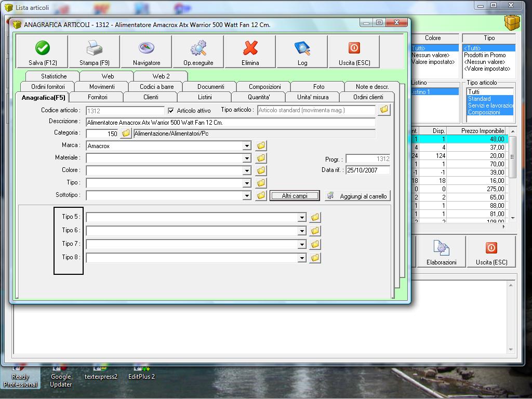Open the Tipo 5 dropdown
Screen dimensions: 532x399
click(301, 218)
